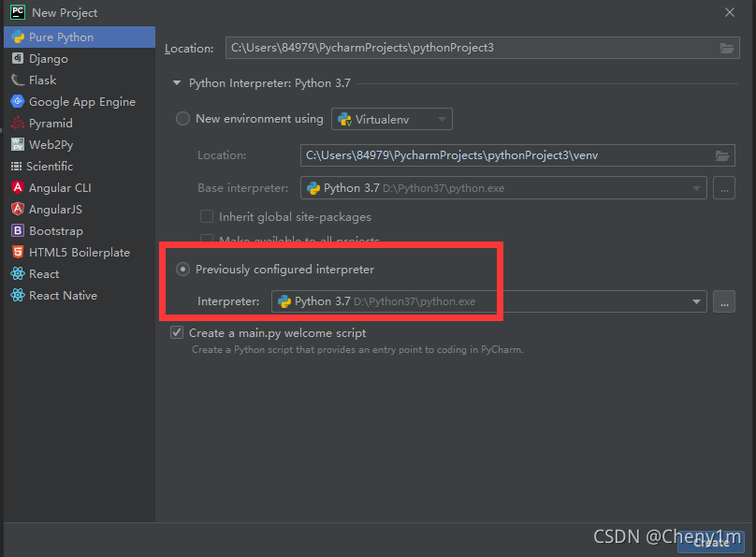
Task: Click the React Native atom icon
Action: [18, 295]
